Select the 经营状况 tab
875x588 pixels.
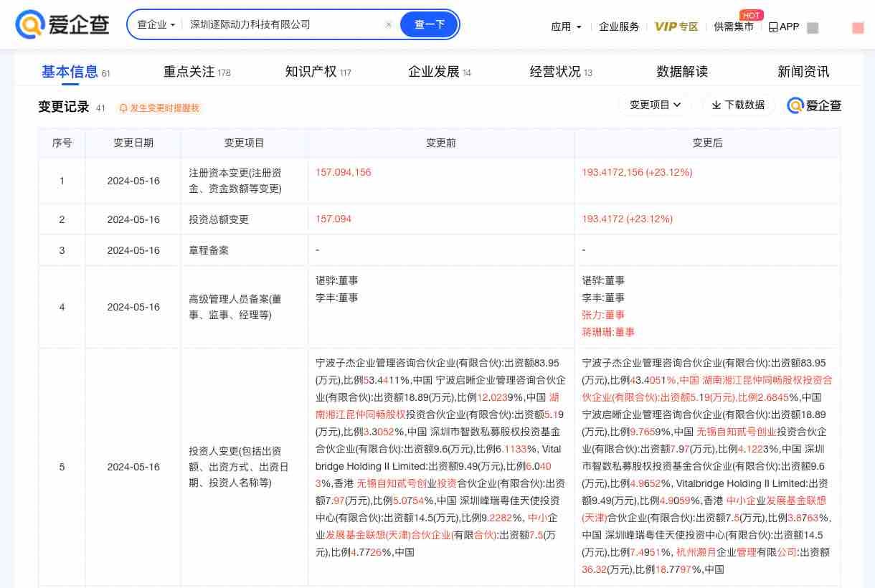coord(555,72)
